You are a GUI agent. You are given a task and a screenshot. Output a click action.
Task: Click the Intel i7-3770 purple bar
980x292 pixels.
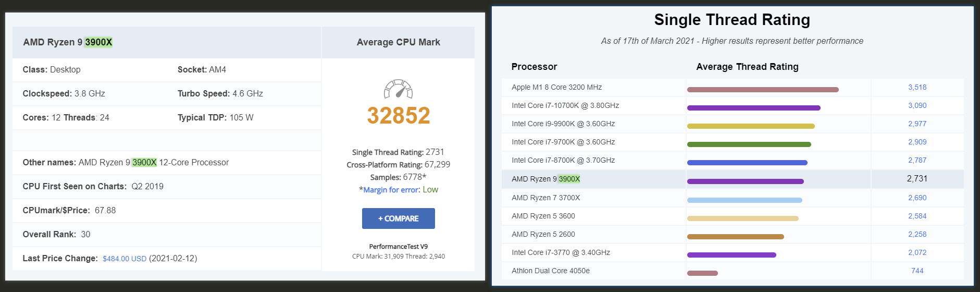731,255
